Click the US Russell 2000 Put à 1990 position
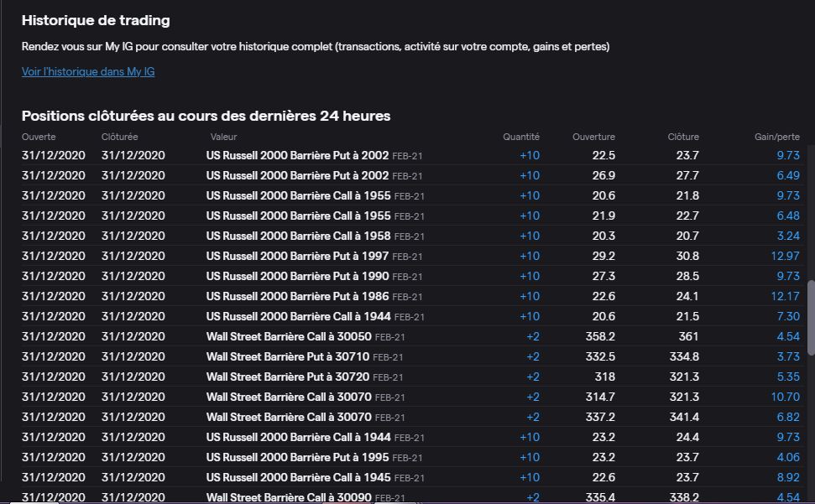Image resolution: width=815 pixels, height=504 pixels. (x=297, y=276)
